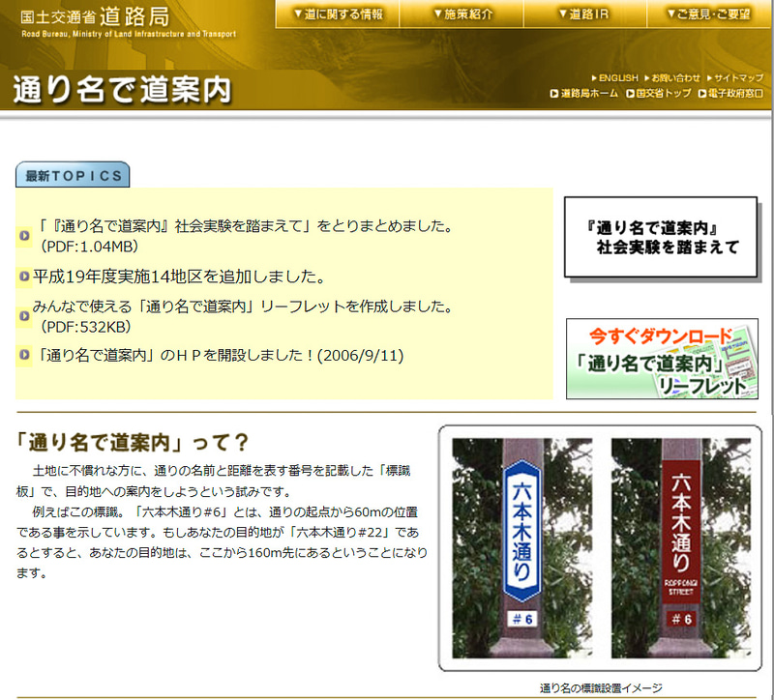Open the ENGLISH page link
The height and width of the screenshot is (700, 774).
click(616, 78)
